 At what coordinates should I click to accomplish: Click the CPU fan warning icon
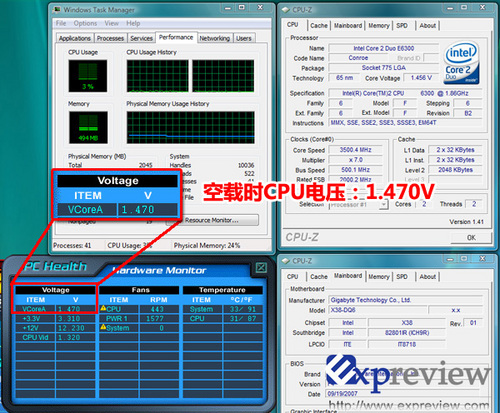click(103, 308)
